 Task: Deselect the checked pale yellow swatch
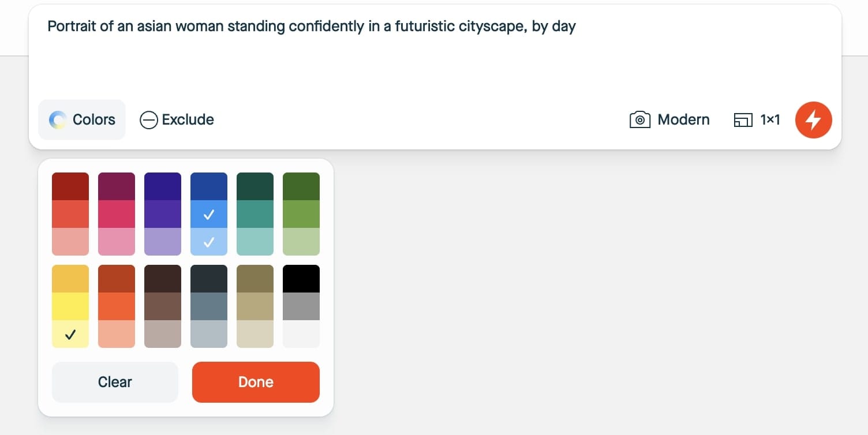(70, 334)
